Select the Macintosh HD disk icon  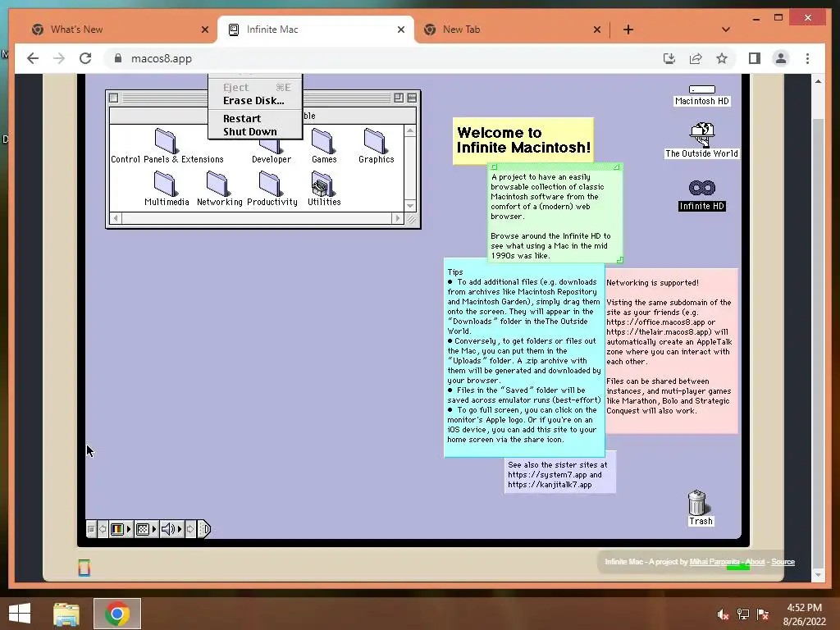702,95
